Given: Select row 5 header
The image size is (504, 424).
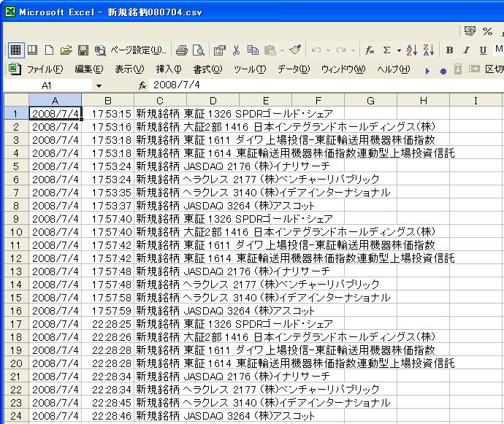Looking at the screenshot, I should [16, 166].
